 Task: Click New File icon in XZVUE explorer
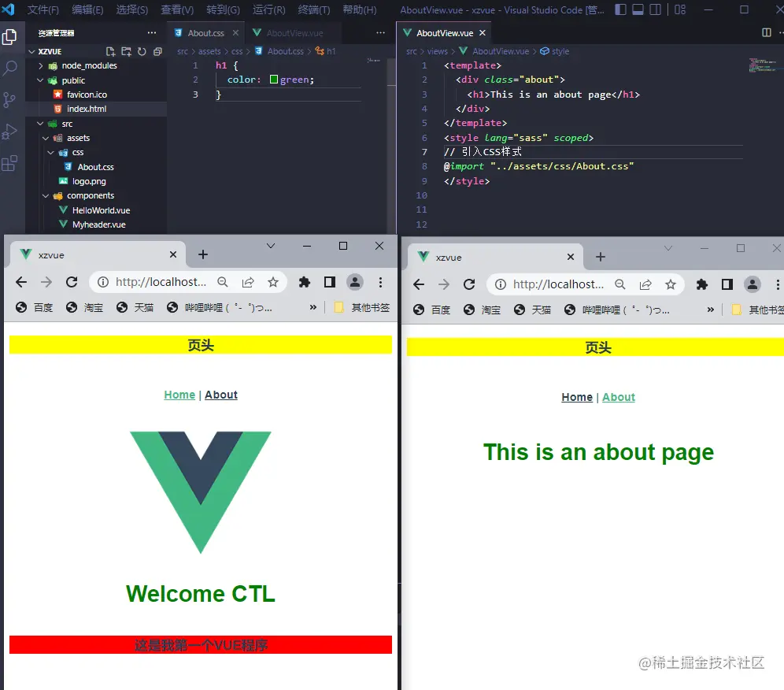pyautogui.click(x=110, y=51)
